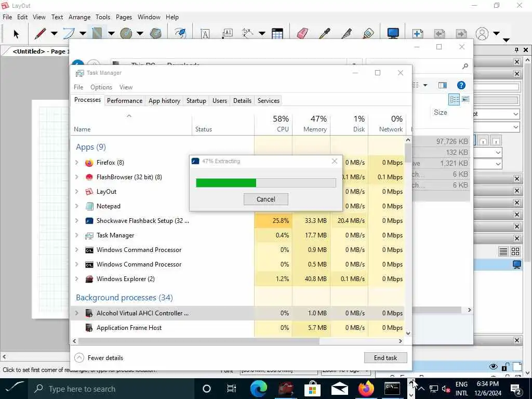Choose the Label tool (A1 icon)
This screenshot has width=532, height=399.
pyautogui.click(x=228, y=33)
